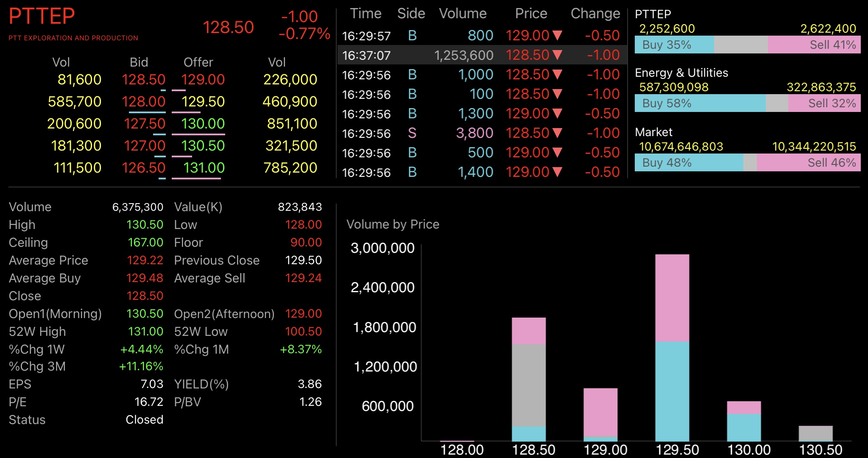Click the ticker Volume column header

pyautogui.click(x=463, y=14)
